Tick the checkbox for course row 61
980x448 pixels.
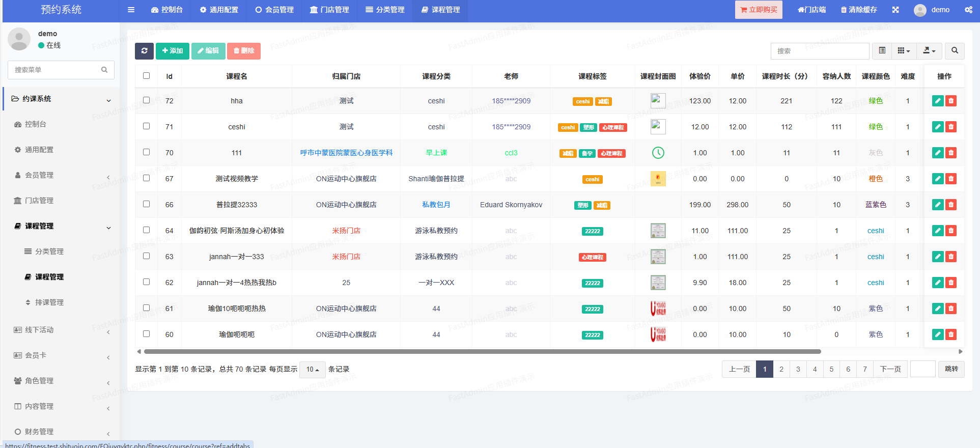tap(146, 308)
